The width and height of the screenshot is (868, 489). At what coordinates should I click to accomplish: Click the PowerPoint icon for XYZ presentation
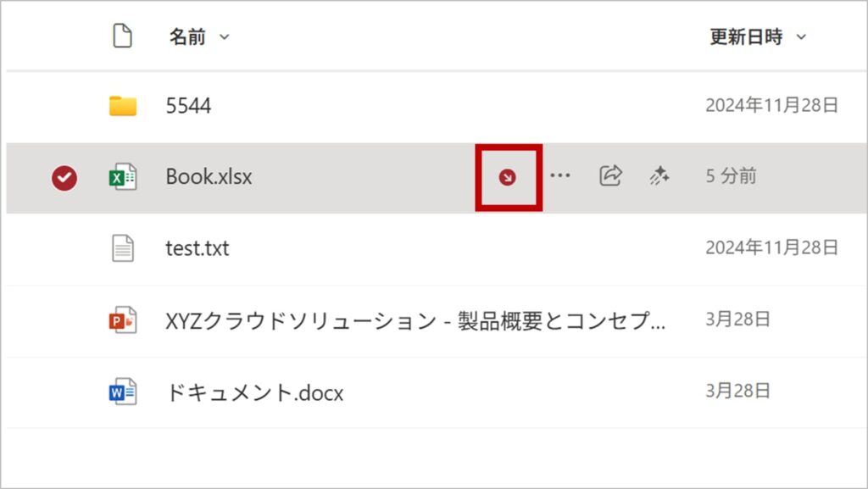(123, 320)
